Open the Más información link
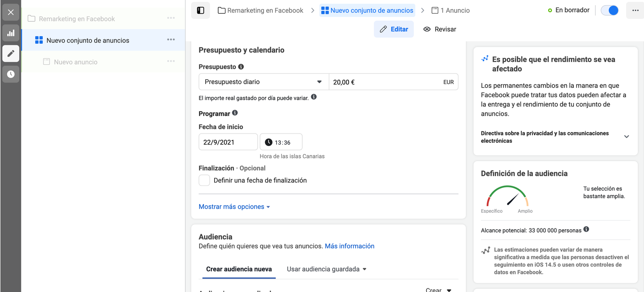Screen dimensions: 644x292 tap(349, 246)
